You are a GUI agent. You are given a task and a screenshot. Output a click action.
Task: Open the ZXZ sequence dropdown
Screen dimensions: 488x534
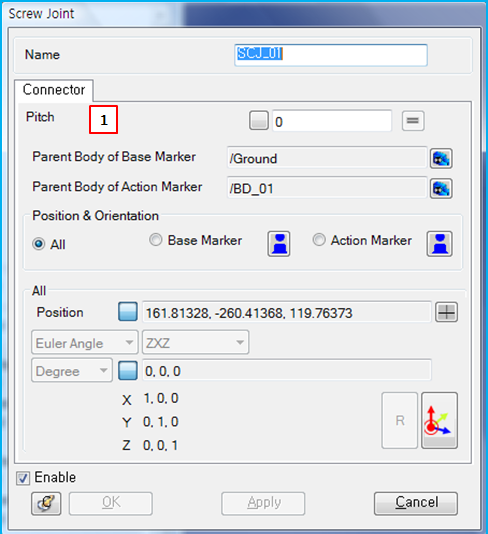tap(195, 342)
